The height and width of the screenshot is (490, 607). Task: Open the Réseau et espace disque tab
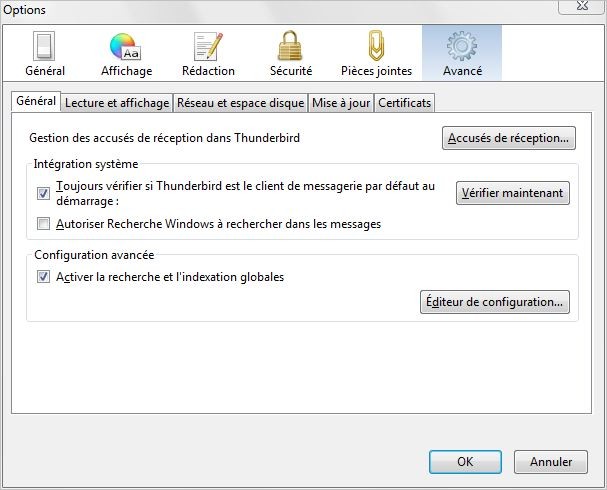point(240,103)
